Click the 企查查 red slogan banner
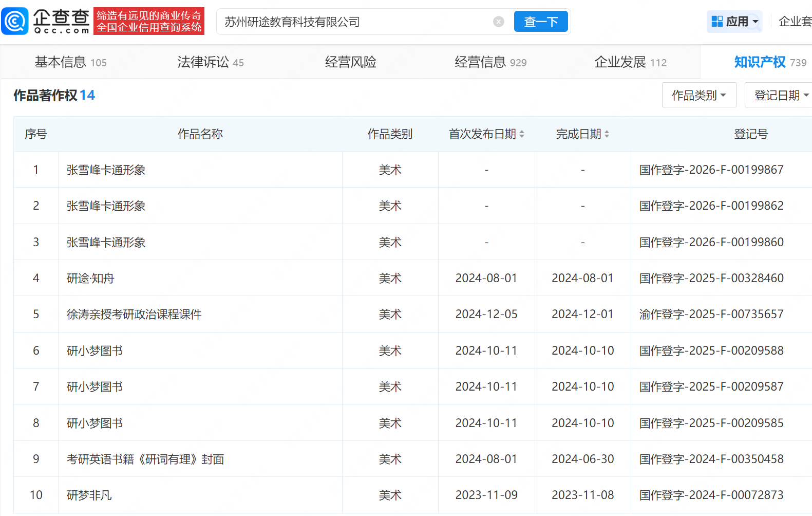The height and width of the screenshot is (516, 812). tap(149, 21)
